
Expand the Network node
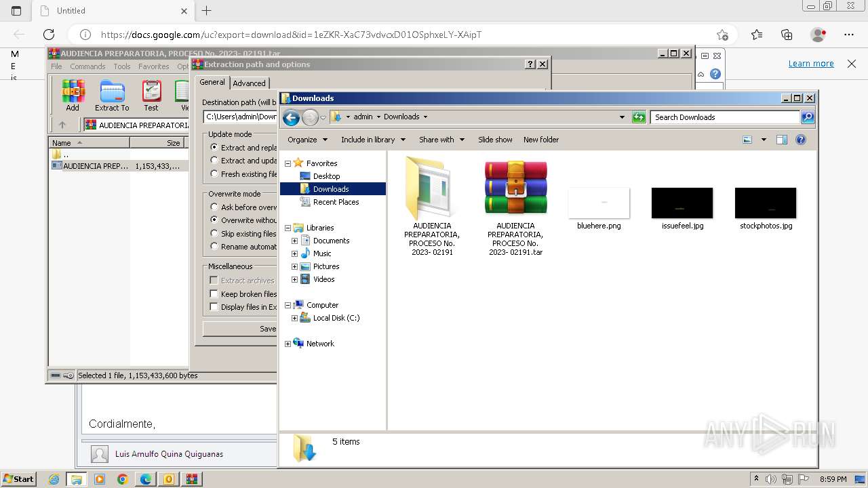point(288,344)
